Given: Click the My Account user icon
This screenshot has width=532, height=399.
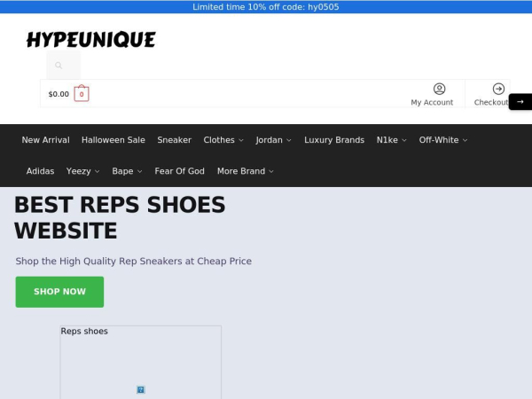Looking at the screenshot, I should (x=440, y=89).
